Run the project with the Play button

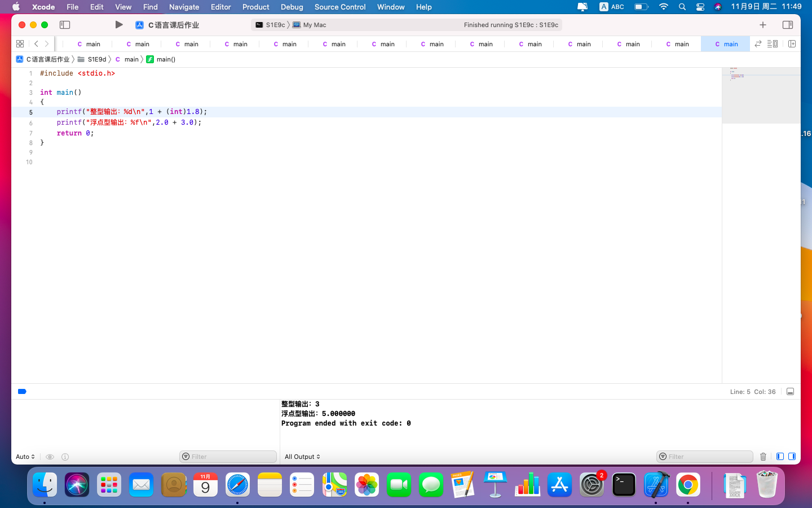118,25
